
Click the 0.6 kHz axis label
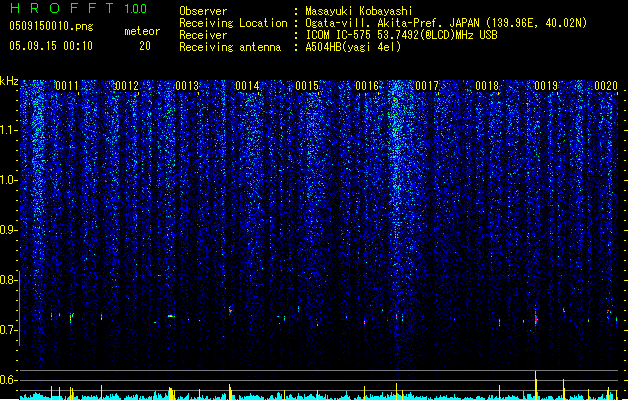coord(9,380)
